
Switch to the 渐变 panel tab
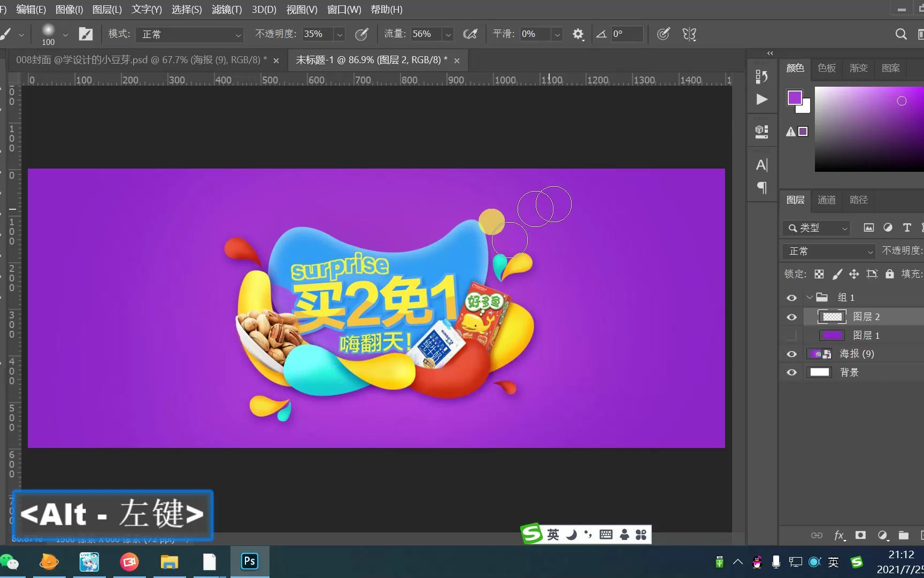click(859, 68)
